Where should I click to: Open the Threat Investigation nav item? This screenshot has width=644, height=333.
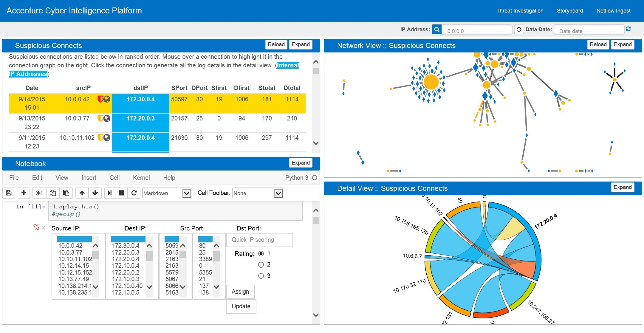point(520,11)
